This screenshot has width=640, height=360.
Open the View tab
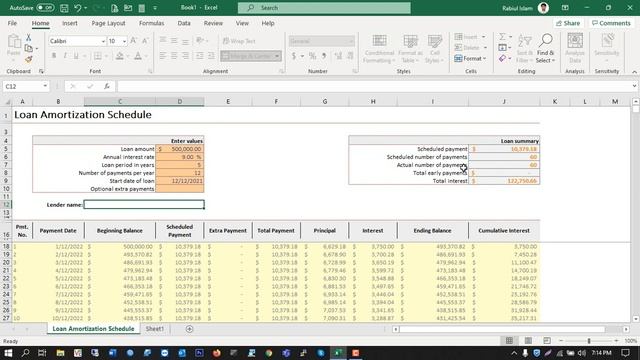click(242, 23)
